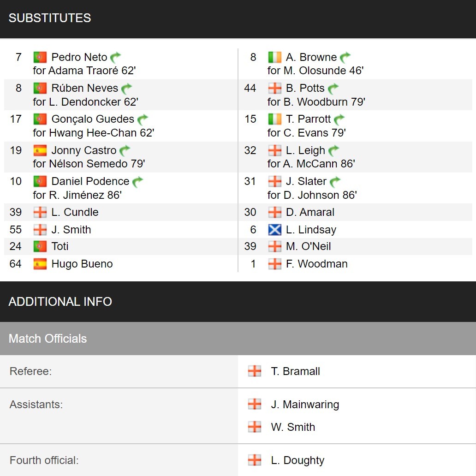This screenshot has width=476, height=476.
Task: Click the Scotland flag beside L. Lindsay
Action: pos(274,230)
